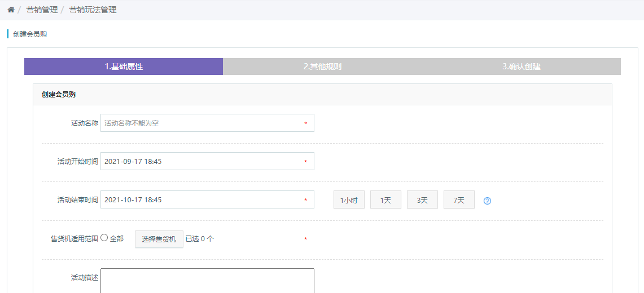
Task: Click the home icon in breadcrumb
Action: click(x=11, y=10)
